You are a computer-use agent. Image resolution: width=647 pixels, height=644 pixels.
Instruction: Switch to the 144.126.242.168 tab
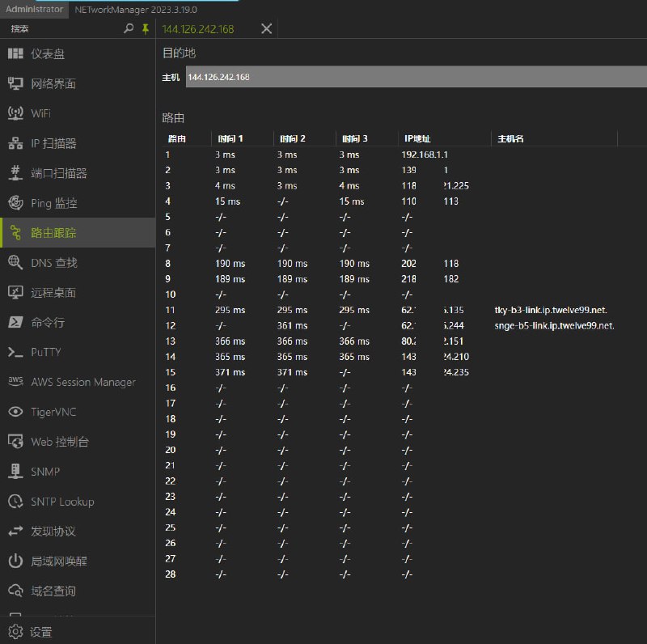pyautogui.click(x=198, y=29)
